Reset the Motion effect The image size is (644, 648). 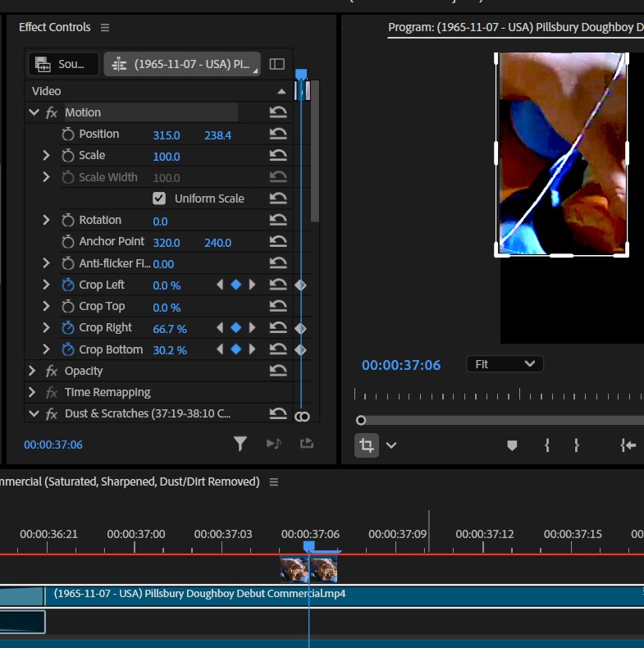[x=278, y=112]
